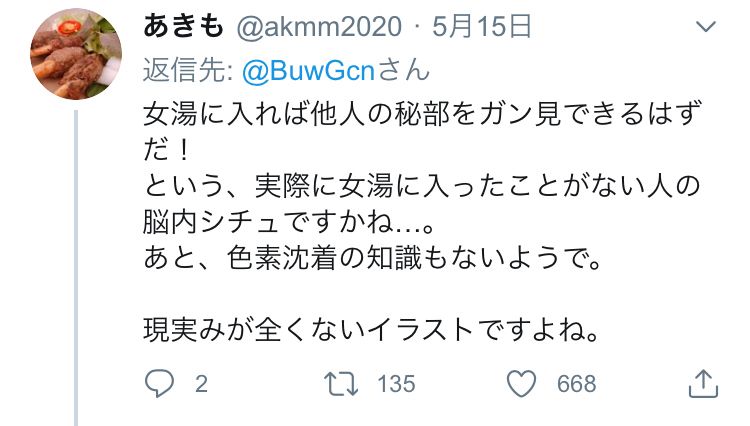750x426 pixels.
Task: Click the vertical thread connector line
Action: pos(76,268)
